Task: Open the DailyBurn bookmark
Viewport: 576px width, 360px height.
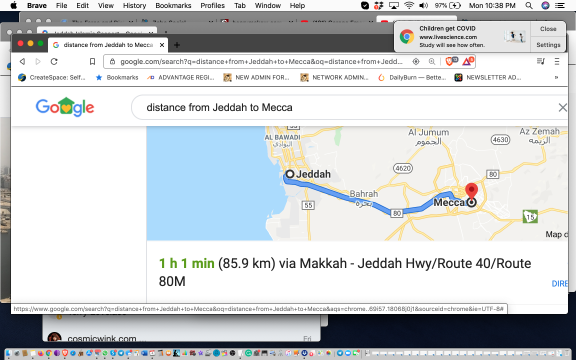Action: [x=412, y=78]
